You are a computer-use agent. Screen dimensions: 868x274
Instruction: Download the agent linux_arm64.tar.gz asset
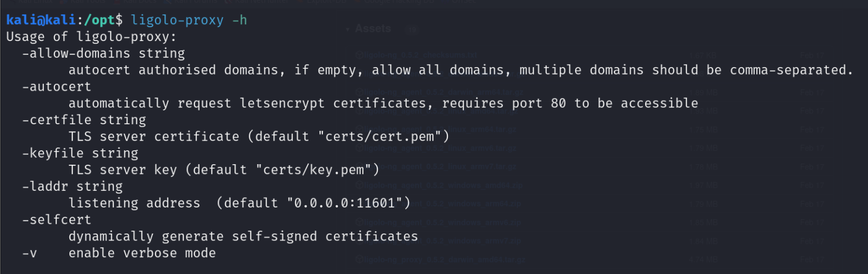[x=440, y=129]
